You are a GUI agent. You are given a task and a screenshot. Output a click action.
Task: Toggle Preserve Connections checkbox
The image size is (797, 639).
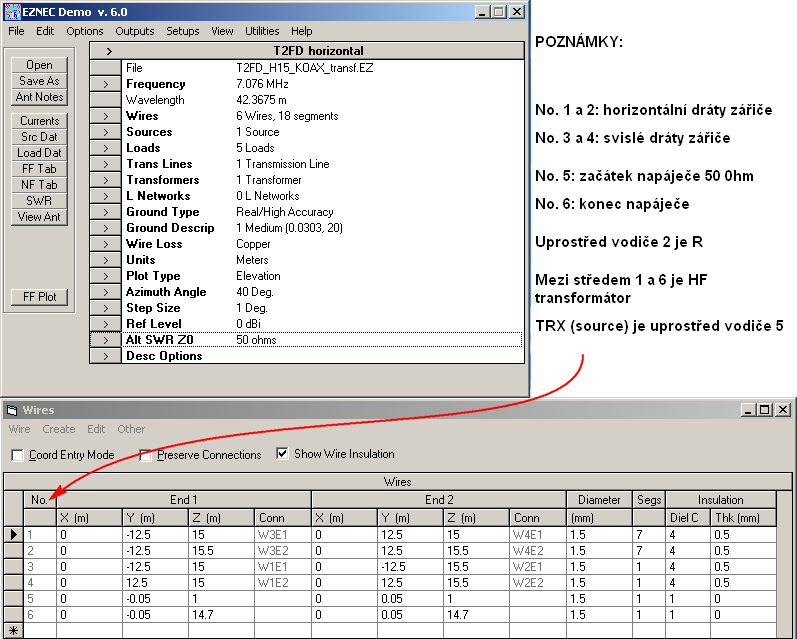point(146,455)
